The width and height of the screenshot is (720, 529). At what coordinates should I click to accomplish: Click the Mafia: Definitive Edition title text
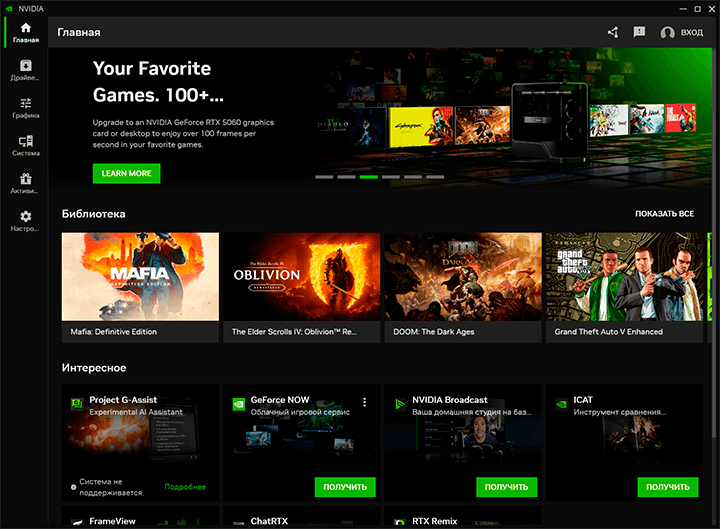point(113,332)
